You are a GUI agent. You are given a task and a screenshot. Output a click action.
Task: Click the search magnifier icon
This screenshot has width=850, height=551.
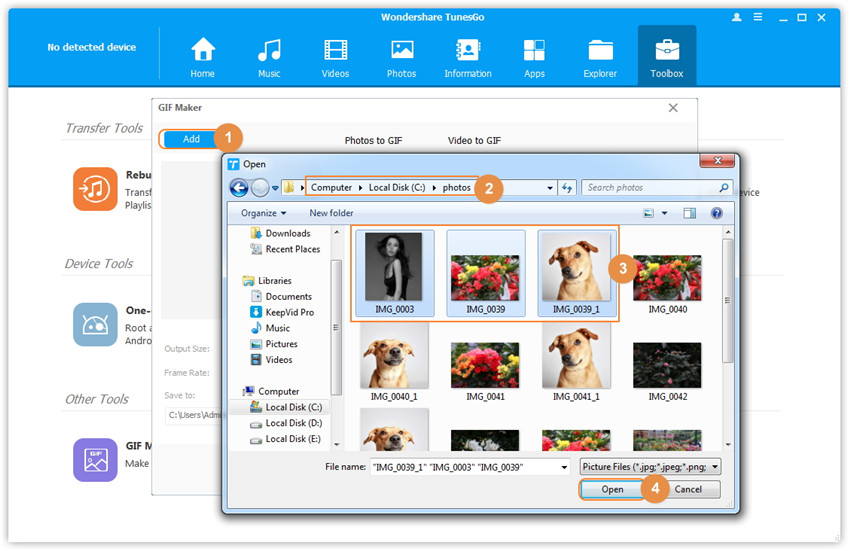[x=724, y=188]
